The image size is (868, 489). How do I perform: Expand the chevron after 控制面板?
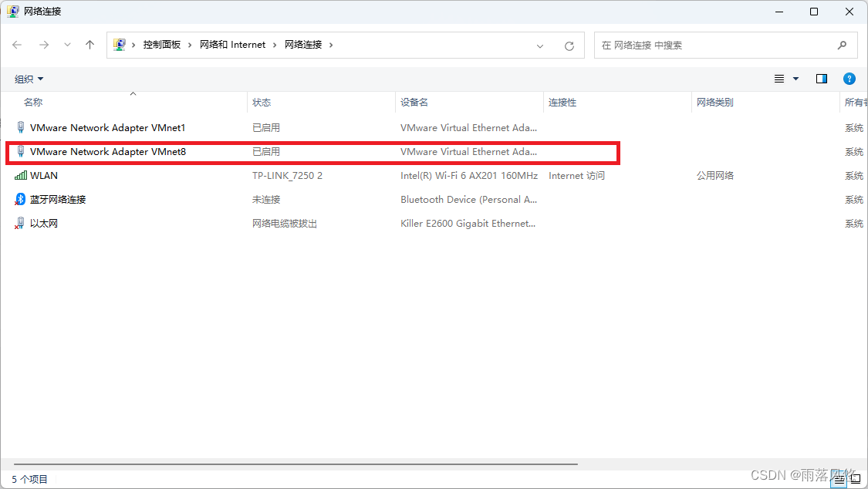190,45
